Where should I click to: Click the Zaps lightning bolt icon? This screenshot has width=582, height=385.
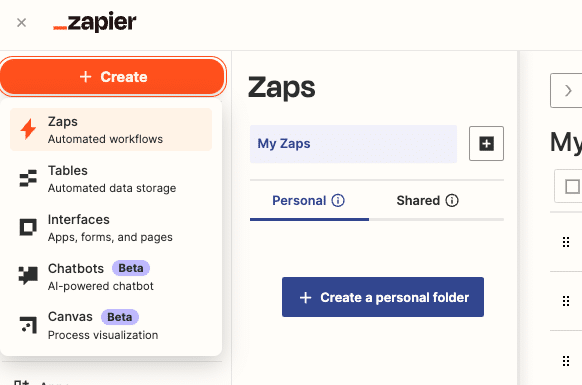pos(28,129)
